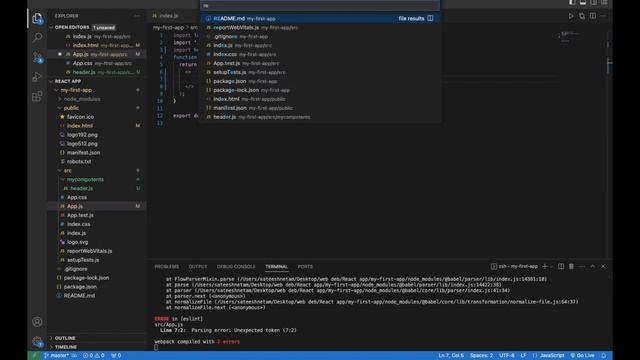
Task: Click UTF-8 encoding in status bar
Action: (x=507, y=356)
